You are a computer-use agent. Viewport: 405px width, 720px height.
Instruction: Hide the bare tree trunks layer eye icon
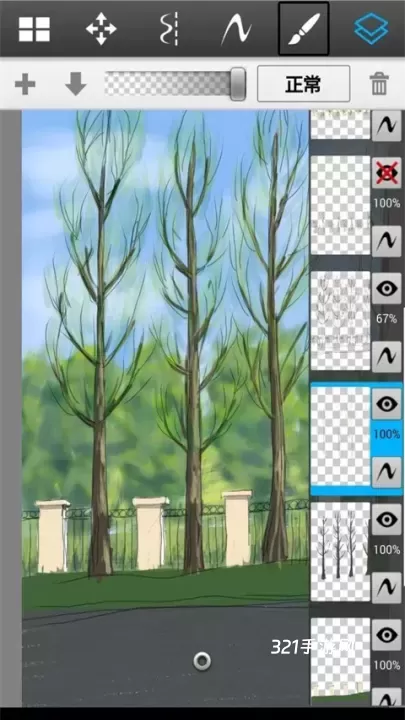(x=387, y=519)
